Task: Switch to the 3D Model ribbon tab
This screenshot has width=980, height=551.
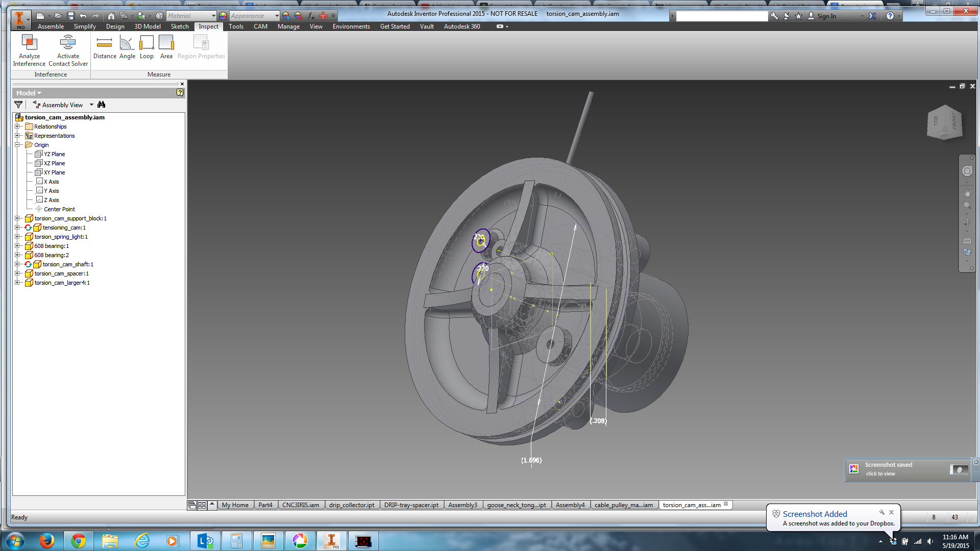Action: click(148, 27)
